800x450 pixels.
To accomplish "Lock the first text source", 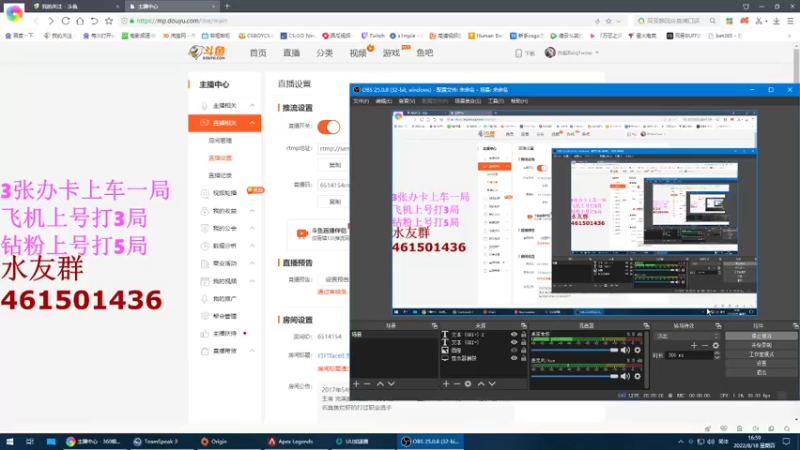I will pos(523,335).
